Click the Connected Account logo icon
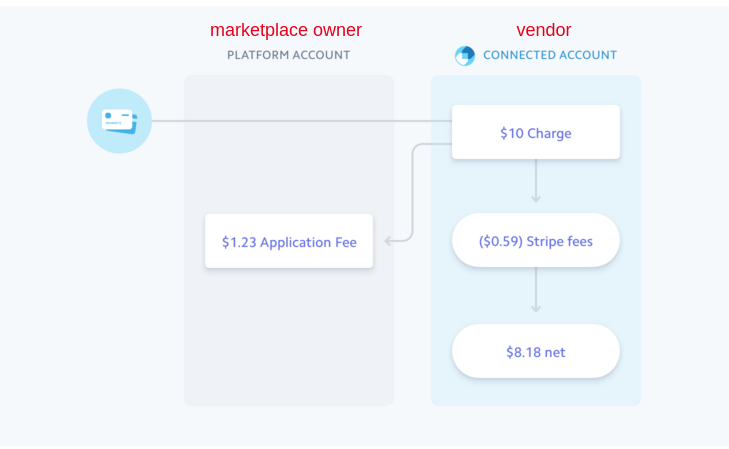 coord(464,56)
